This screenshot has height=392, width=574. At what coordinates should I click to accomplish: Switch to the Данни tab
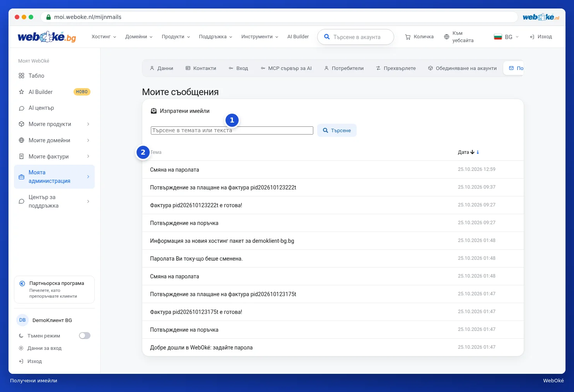161,68
